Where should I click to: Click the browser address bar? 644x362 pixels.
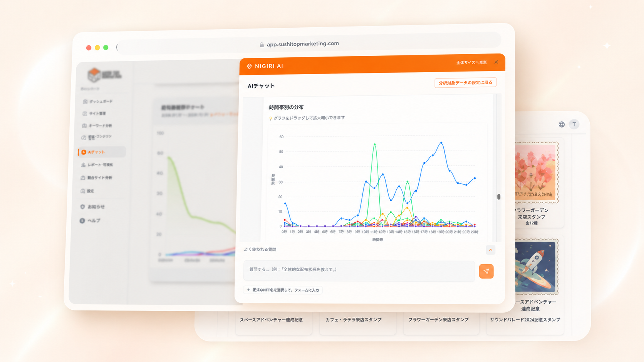[308, 44]
